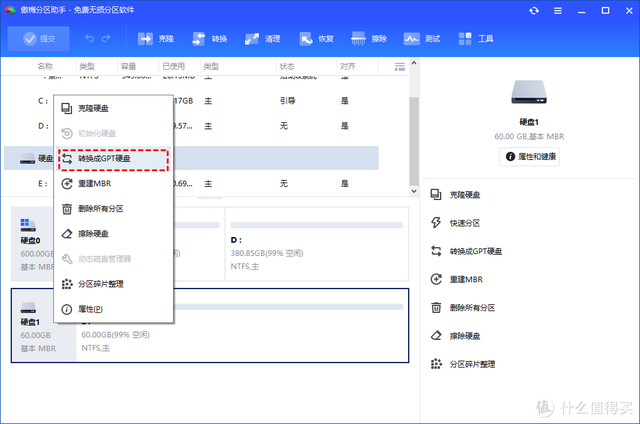Image resolution: width=640 pixels, height=424 pixels.
Task: Click the eraser icon beside 擦除硬盘 in right panel
Action: pyautogui.click(x=436, y=335)
